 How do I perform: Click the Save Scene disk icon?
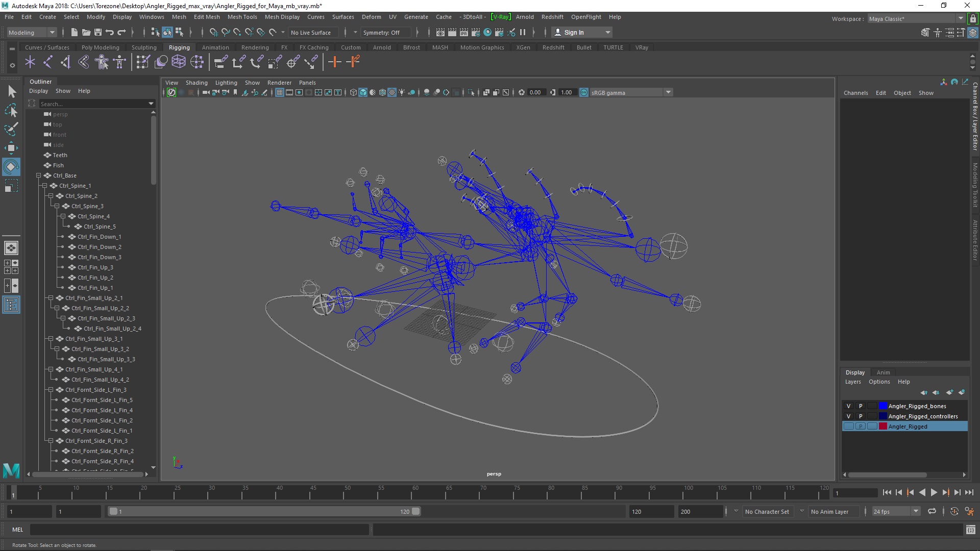point(98,32)
